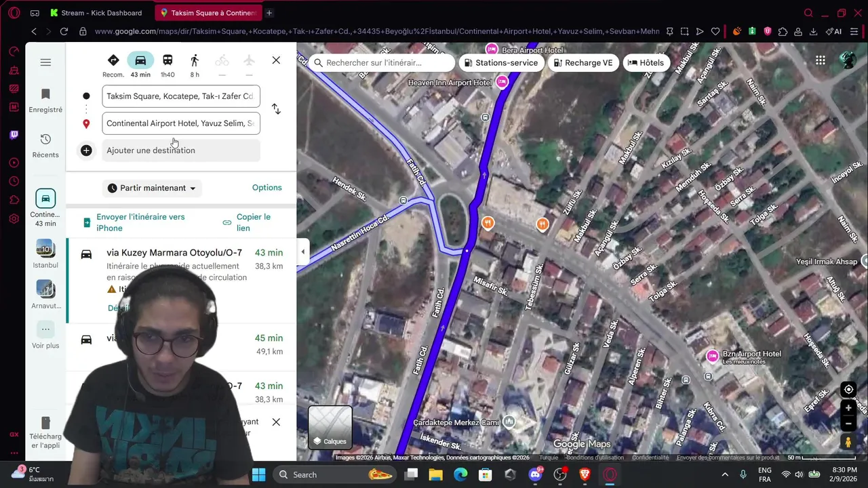Open the Enregistré saved places panel

point(45,100)
